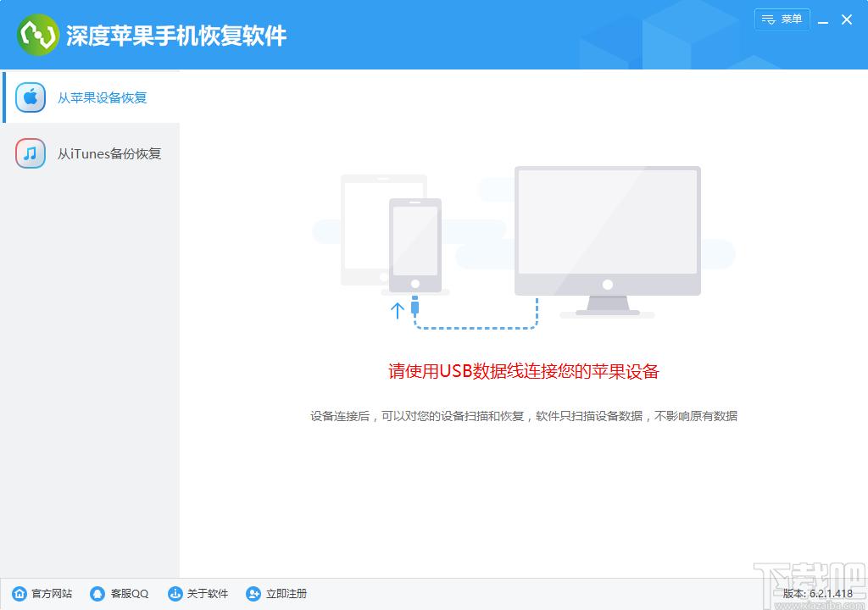The image size is (868, 610).
Task: Switch to 从iTunes备份恢复 tab
Action: click(x=92, y=153)
